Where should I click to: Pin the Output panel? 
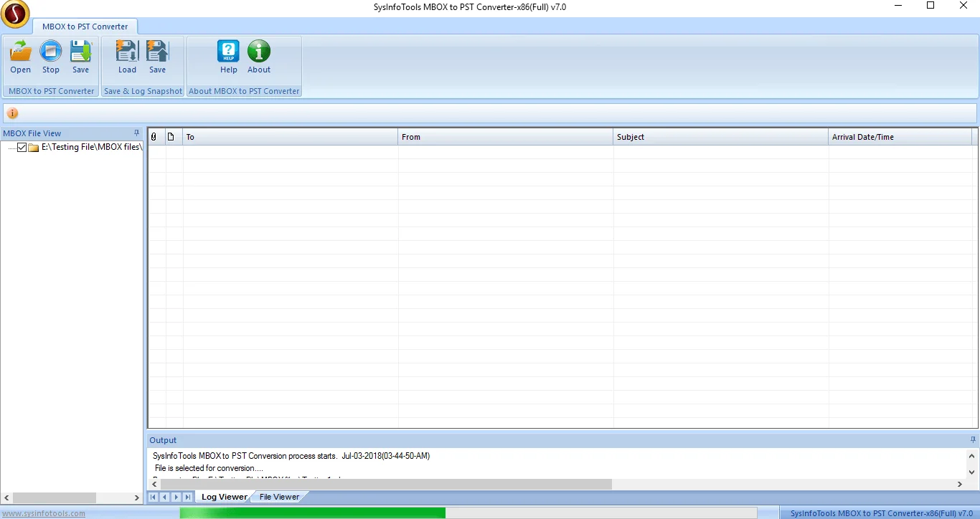(x=973, y=440)
